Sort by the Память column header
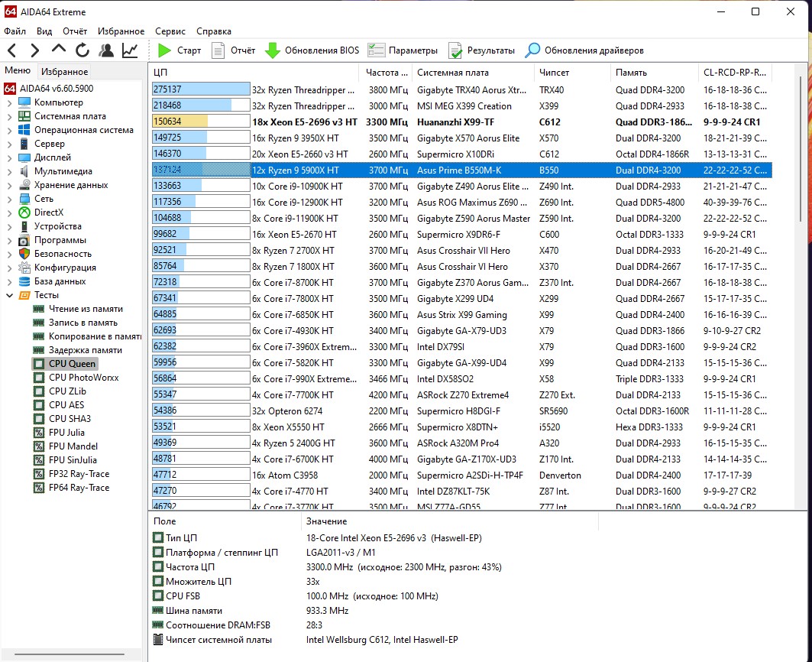 click(655, 73)
